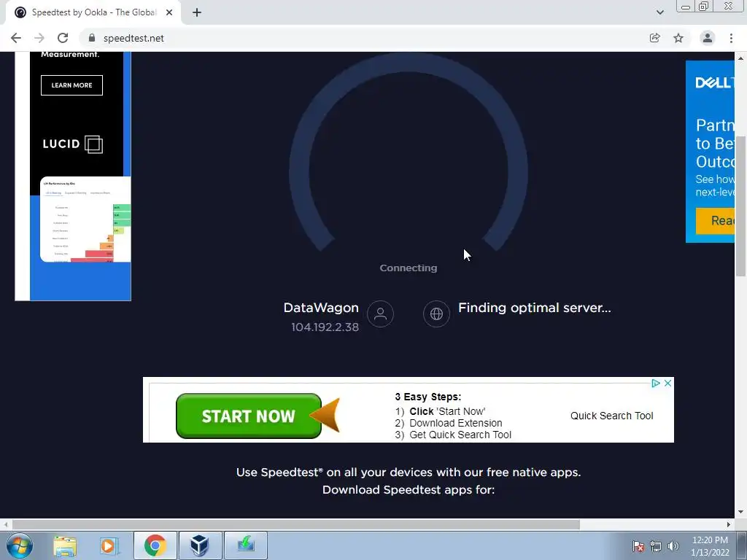The height and width of the screenshot is (560, 747).
Task: Click the user icon next to DataWagon
Action: pos(380,314)
